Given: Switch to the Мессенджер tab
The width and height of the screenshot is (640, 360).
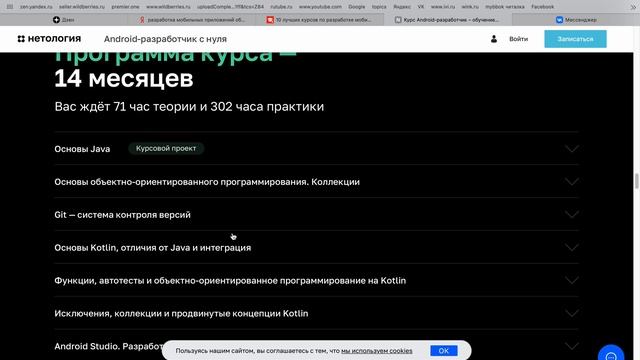Looking at the screenshot, I should coord(575,20).
